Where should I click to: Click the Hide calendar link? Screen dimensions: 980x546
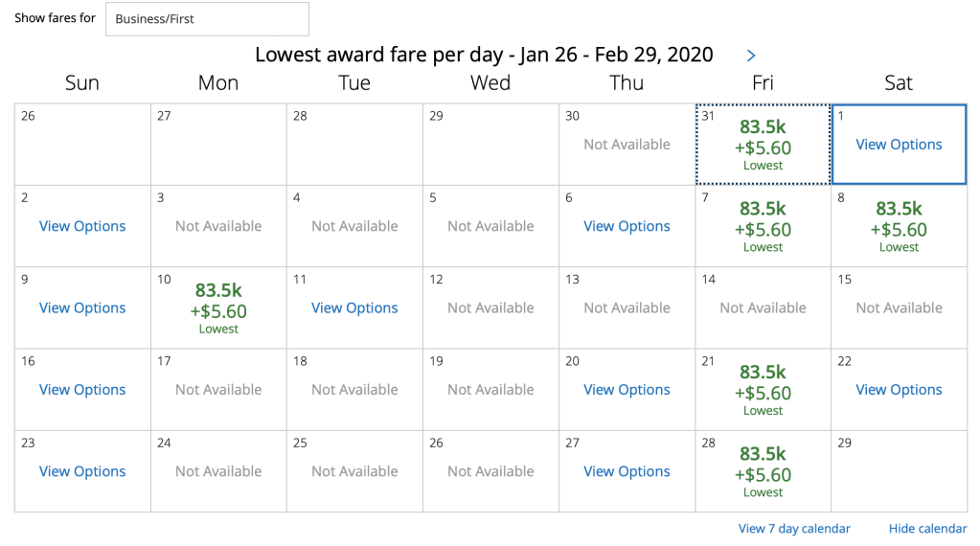pos(927,529)
